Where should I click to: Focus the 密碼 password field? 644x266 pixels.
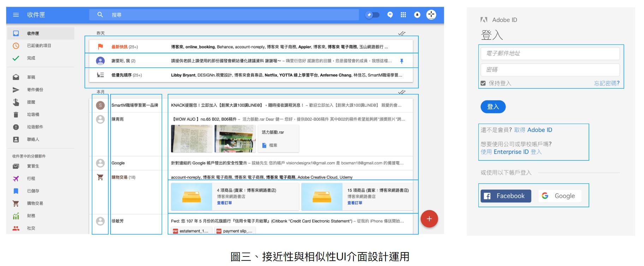(x=550, y=70)
